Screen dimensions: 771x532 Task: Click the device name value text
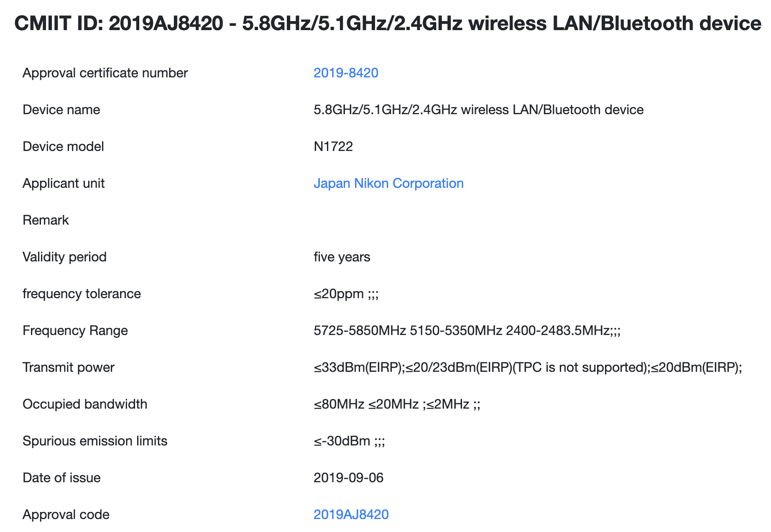click(478, 110)
